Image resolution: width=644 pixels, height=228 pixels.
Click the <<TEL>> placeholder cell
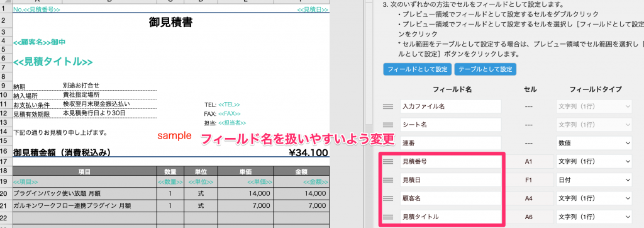229,105
